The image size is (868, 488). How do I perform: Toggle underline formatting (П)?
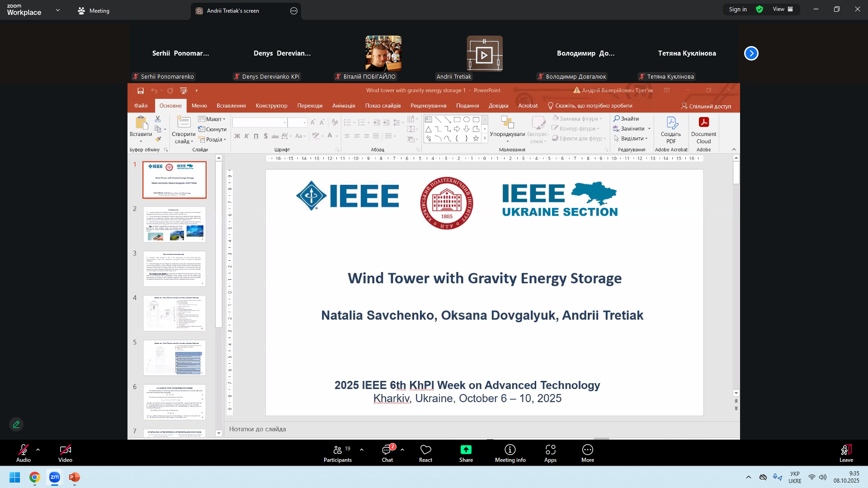(x=256, y=136)
